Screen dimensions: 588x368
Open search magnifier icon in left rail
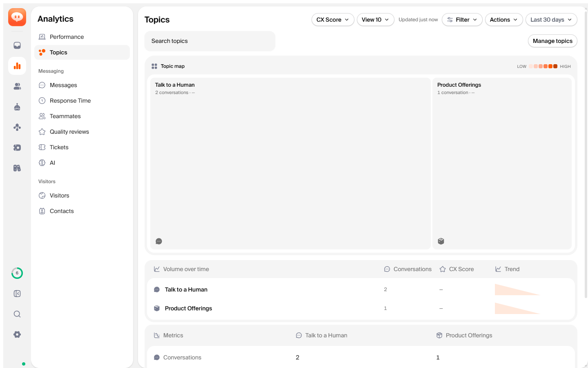17,314
